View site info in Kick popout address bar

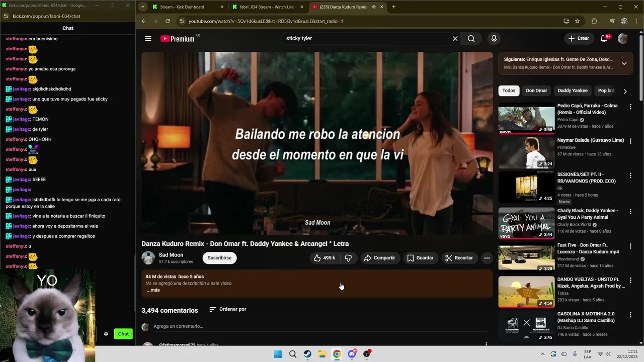pyautogui.click(x=6, y=16)
